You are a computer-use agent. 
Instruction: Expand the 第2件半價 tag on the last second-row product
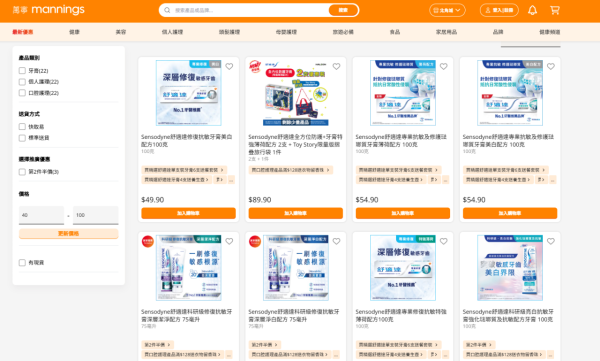(479, 345)
